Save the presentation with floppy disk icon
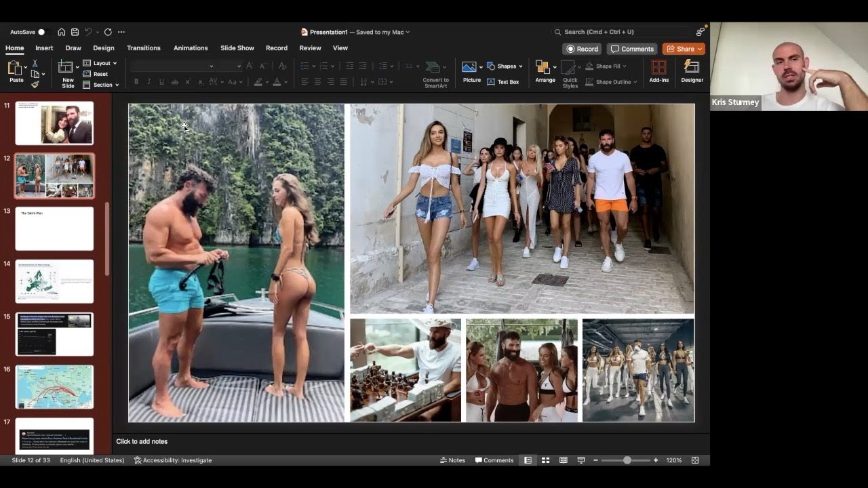 point(75,32)
